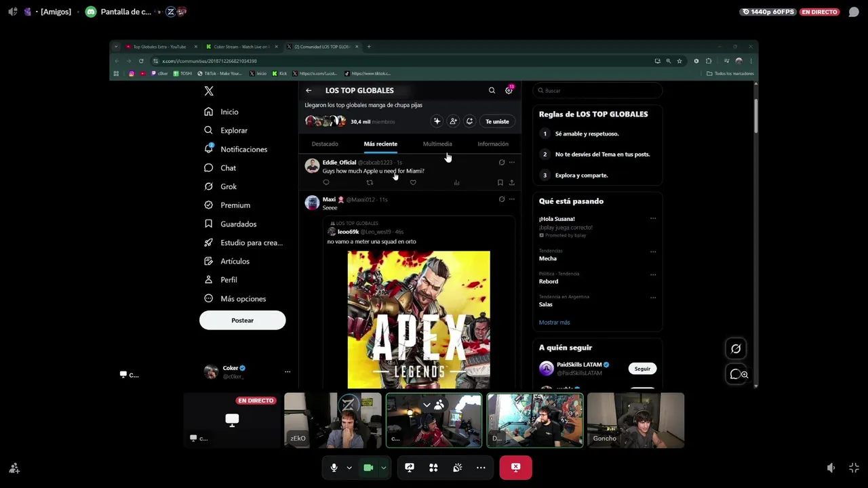Toggle Discord camera on or off
Screen dimensions: 868x488
(368, 468)
